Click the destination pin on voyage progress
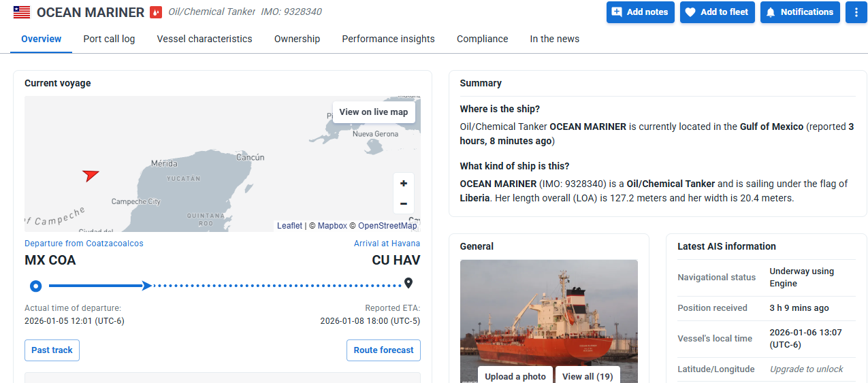 pyautogui.click(x=408, y=283)
